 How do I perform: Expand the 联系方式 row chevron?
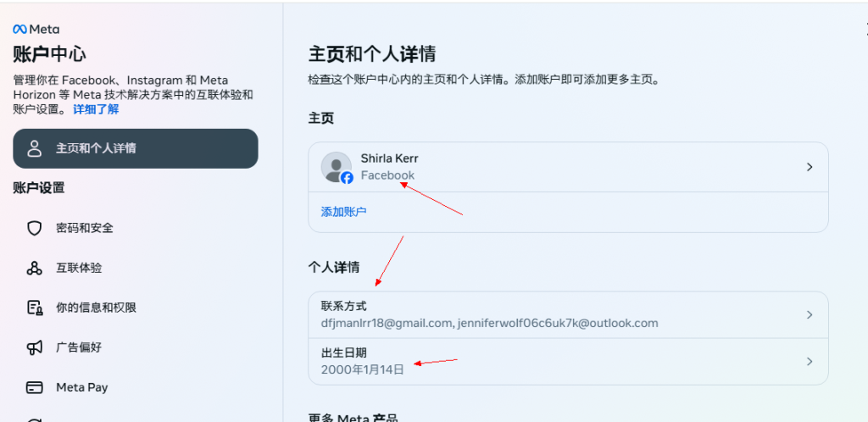pyautogui.click(x=810, y=314)
